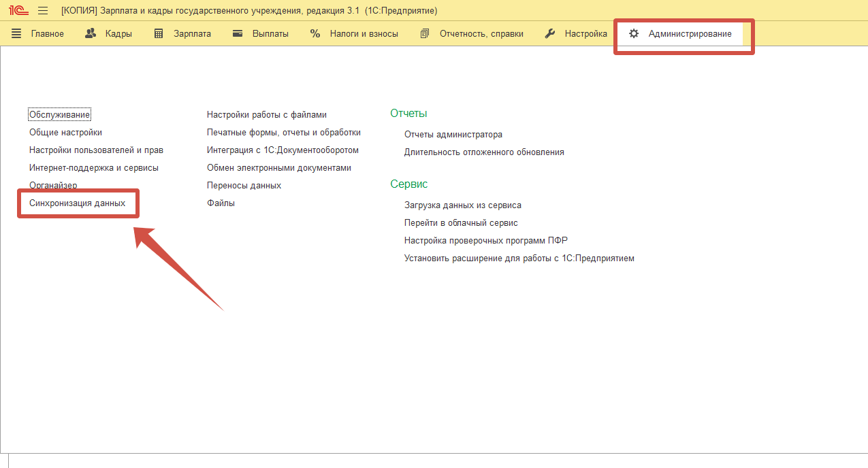Click the window title text about Зарплата и кадры
Viewport: 868px width, 468px height.
pyautogui.click(x=249, y=11)
